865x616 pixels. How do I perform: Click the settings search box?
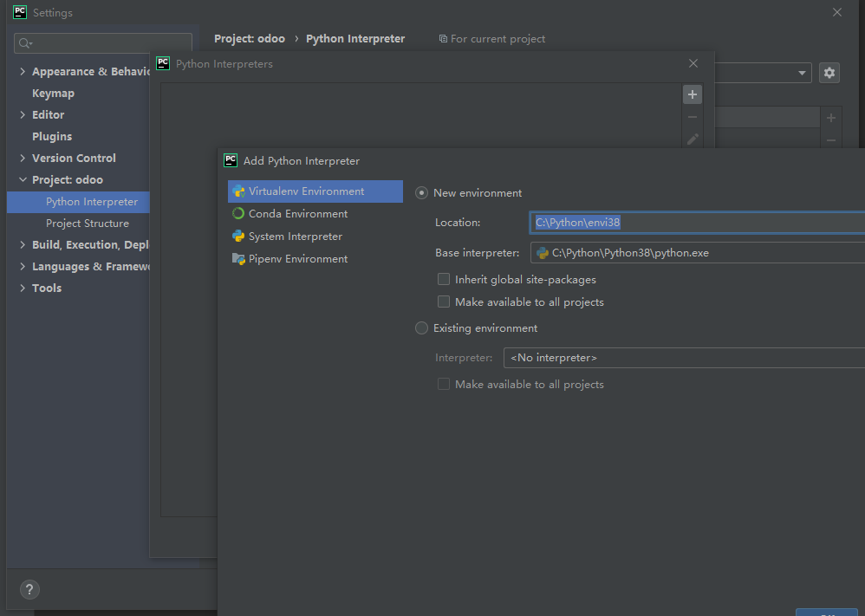[x=102, y=42]
